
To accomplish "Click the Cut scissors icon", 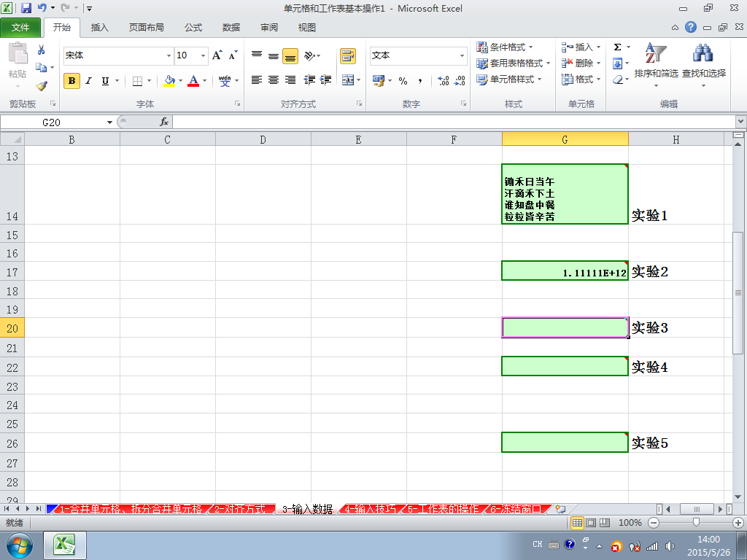I will (42, 50).
